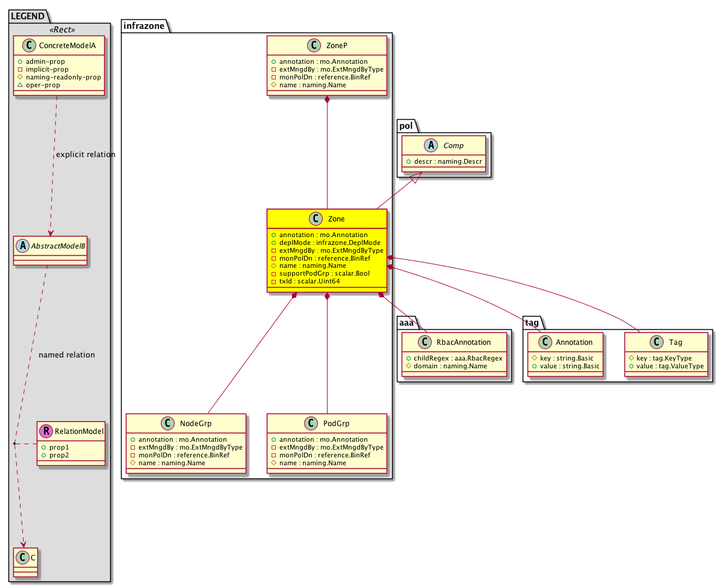The height and width of the screenshot is (588, 725).
Task: Click the pol package label
Action: pyautogui.click(x=406, y=125)
